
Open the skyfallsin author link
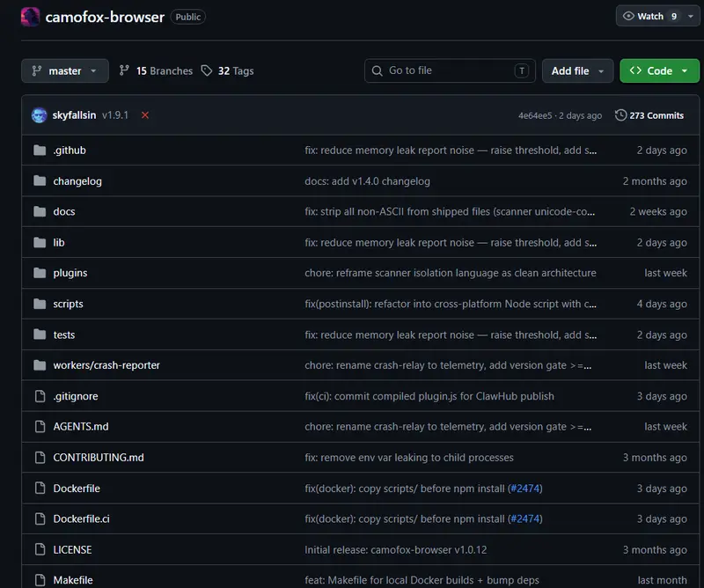click(x=74, y=115)
